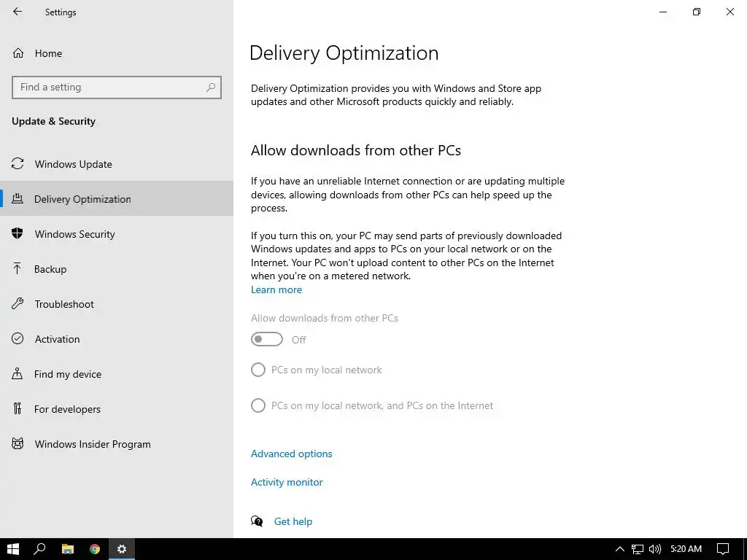The height and width of the screenshot is (560, 747).
Task: Click the Windows Update sync icon
Action: click(18, 164)
